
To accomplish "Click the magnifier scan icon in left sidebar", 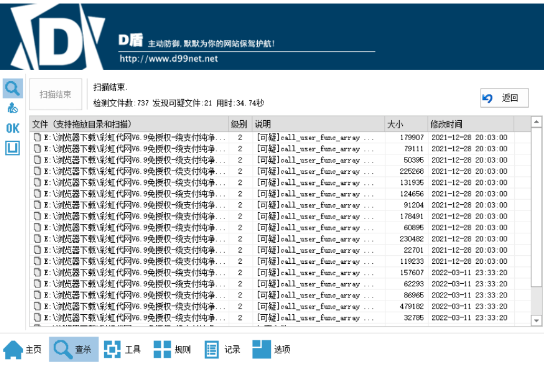I will (x=13, y=88).
